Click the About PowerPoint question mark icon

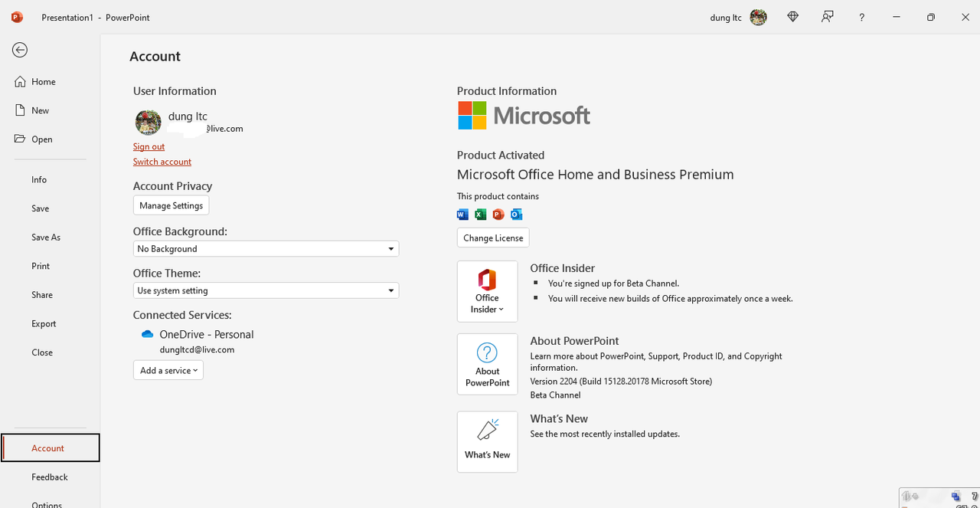[x=487, y=353]
